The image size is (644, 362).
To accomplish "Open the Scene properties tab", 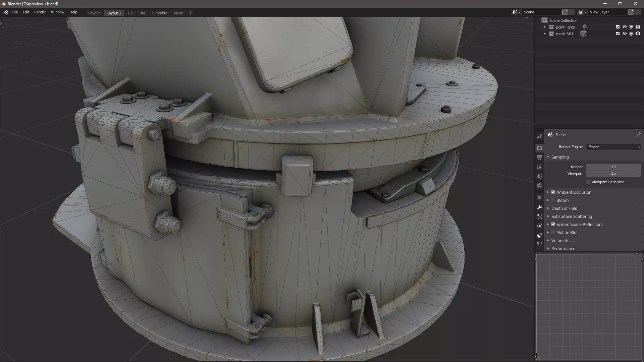I will [539, 176].
